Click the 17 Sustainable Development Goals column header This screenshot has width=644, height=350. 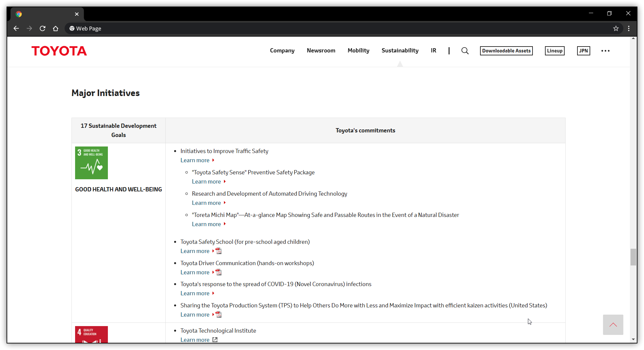118,130
